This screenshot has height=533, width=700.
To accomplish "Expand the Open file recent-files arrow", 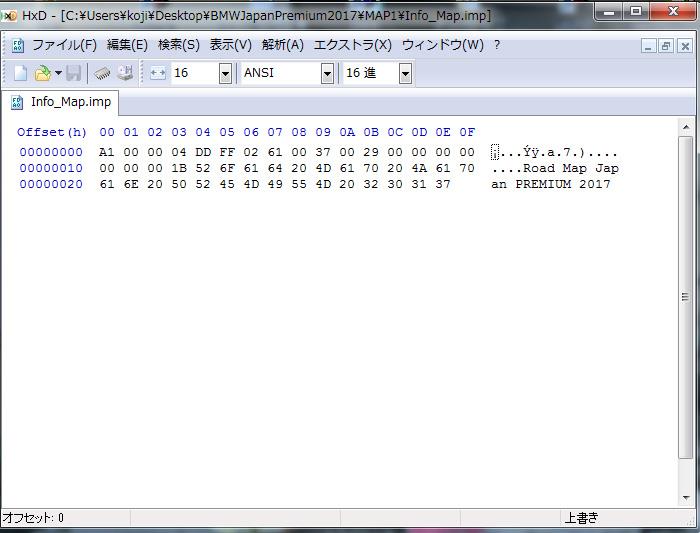I will tap(58, 73).
